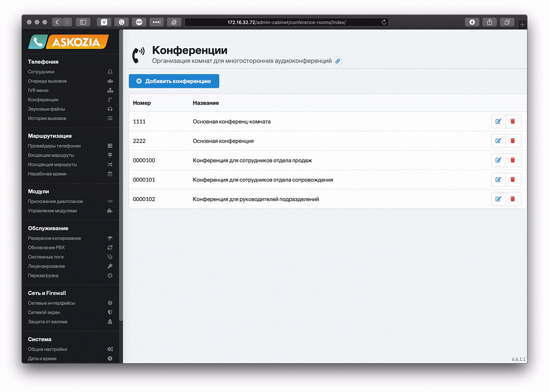Click the three-dots extension icon
This screenshot has height=392, width=549.
pyautogui.click(x=157, y=22)
